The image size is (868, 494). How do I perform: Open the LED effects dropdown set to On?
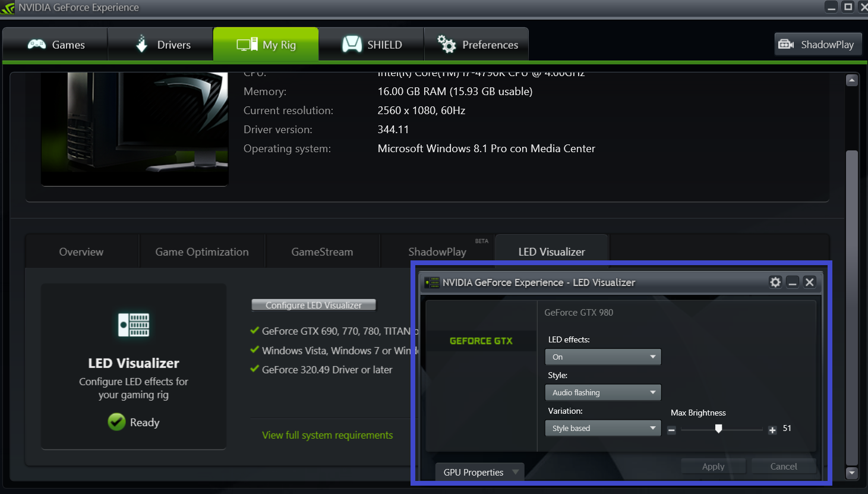603,357
